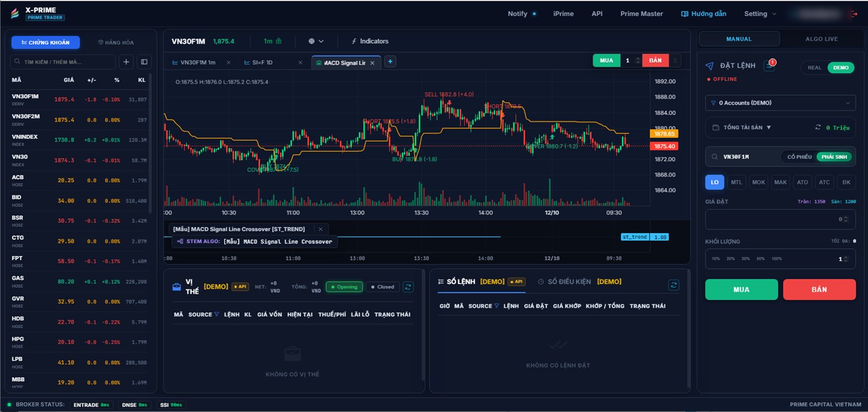Select ĐK conditional order type

click(x=846, y=182)
